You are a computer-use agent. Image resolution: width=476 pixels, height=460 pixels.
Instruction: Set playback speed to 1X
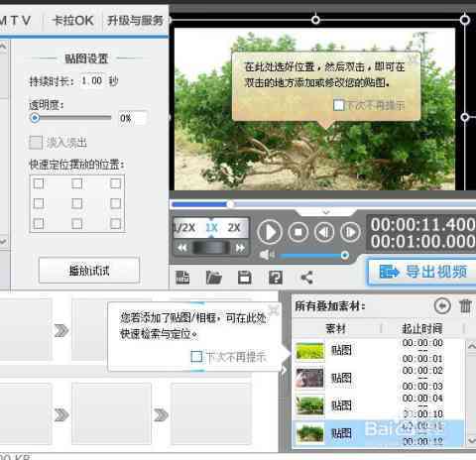(x=211, y=227)
